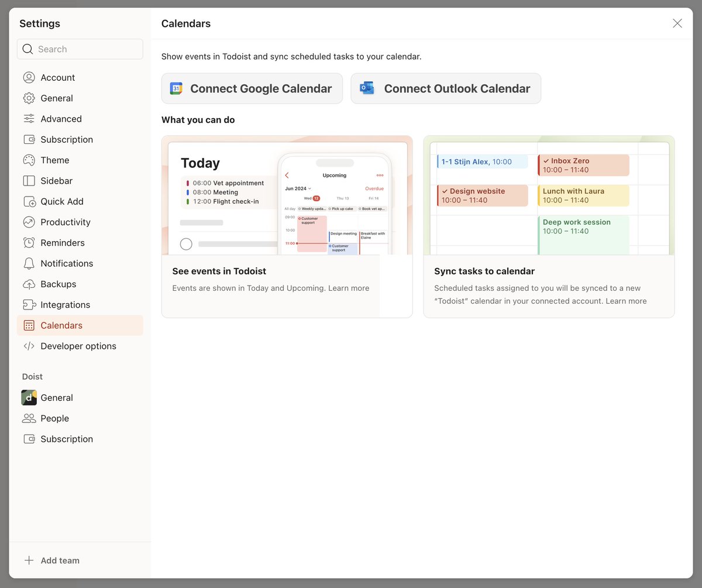Close the Settings dialog
The width and height of the screenshot is (702, 588).
[677, 23]
